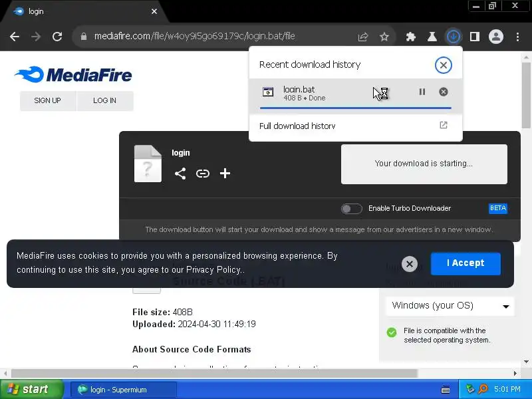Open the extensions puzzle icon
The height and width of the screenshot is (399, 532).
pos(411,37)
